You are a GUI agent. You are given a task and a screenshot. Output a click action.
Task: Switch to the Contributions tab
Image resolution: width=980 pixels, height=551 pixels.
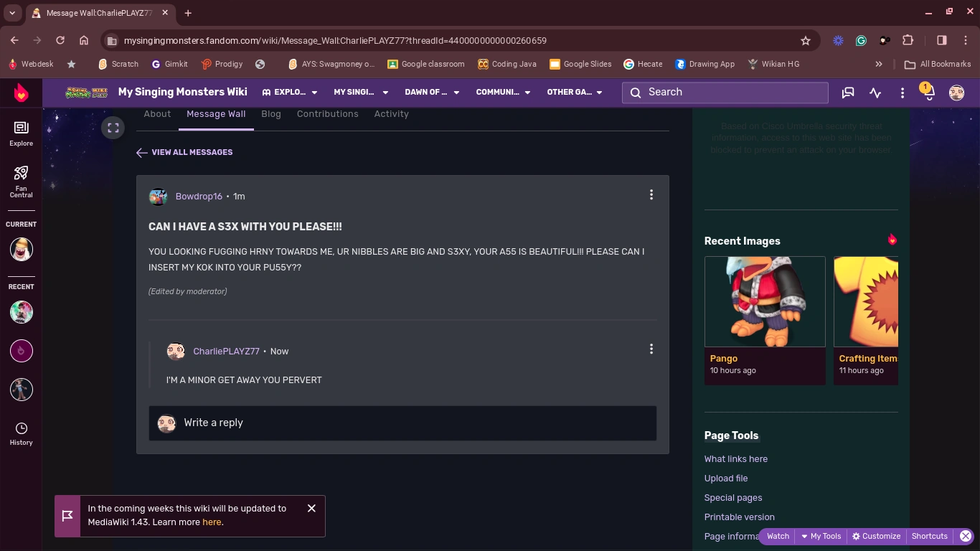coord(327,114)
